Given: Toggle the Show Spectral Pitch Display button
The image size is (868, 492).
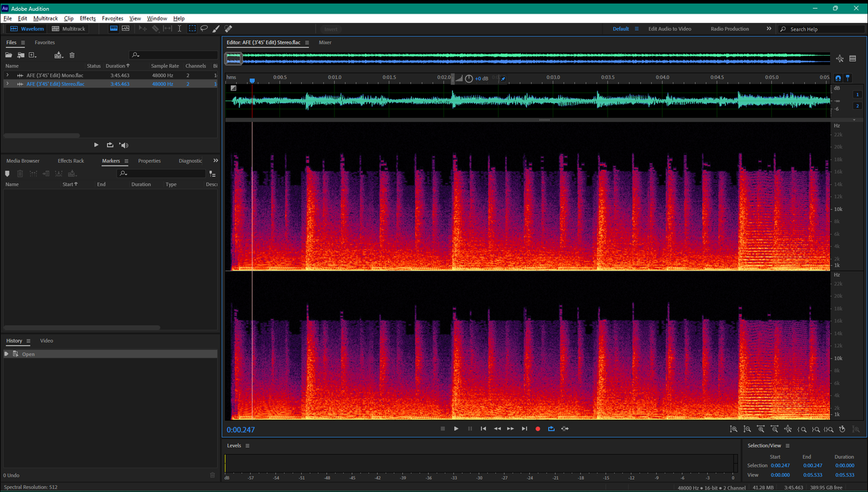Looking at the screenshot, I should (125, 29).
